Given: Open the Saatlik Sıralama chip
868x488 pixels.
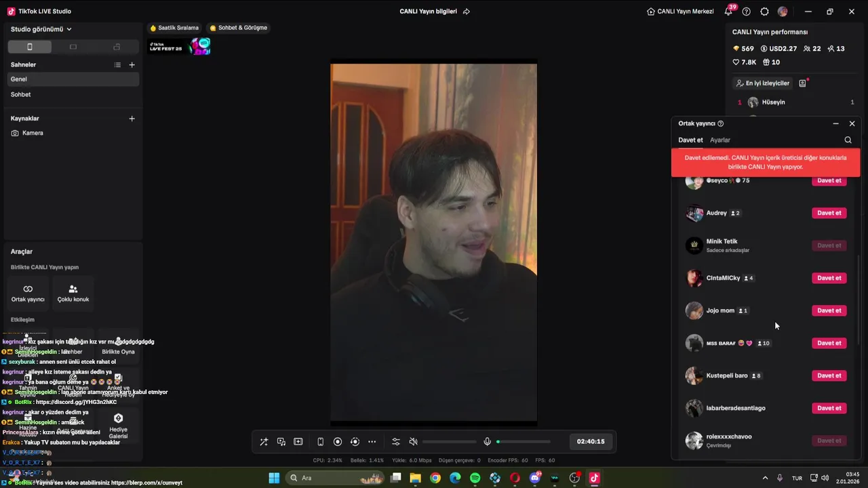Looking at the screenshot, I should (174, 28).
